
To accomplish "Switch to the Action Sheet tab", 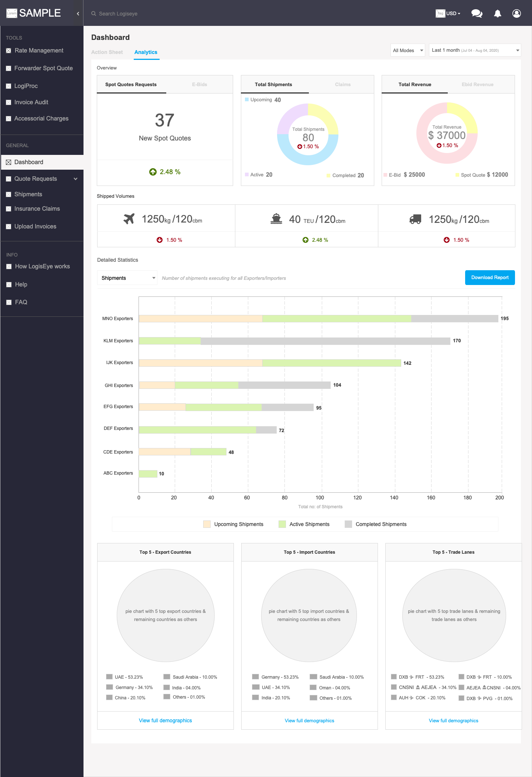I will pyautogui.click(x=107, y=52).
